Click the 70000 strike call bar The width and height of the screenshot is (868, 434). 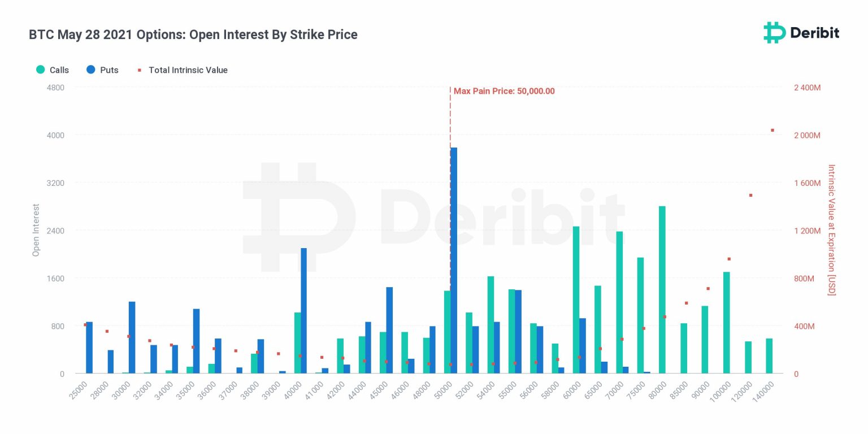click(x=619, y=303)
